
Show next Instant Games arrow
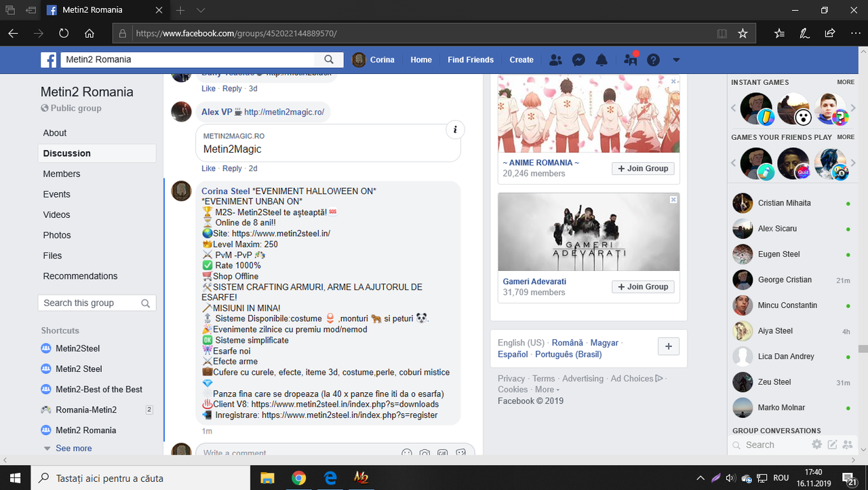[x=853, y=109]
